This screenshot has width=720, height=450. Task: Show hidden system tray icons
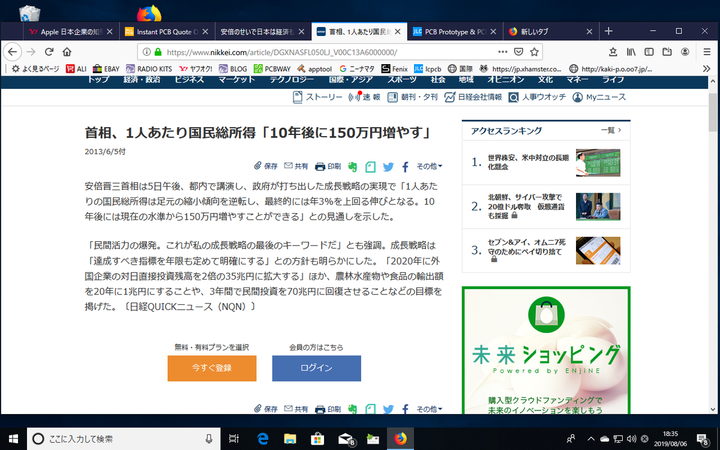(x=591, y=439)
